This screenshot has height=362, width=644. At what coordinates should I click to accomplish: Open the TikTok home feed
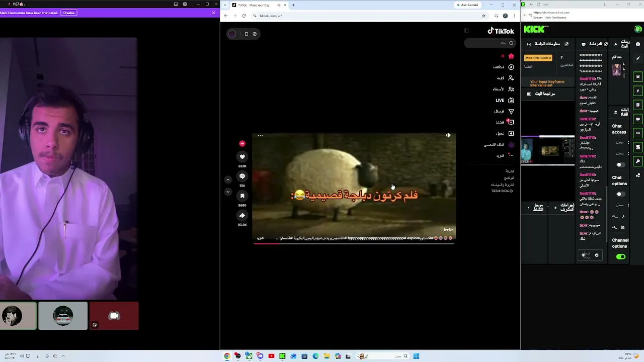[511, 56]
